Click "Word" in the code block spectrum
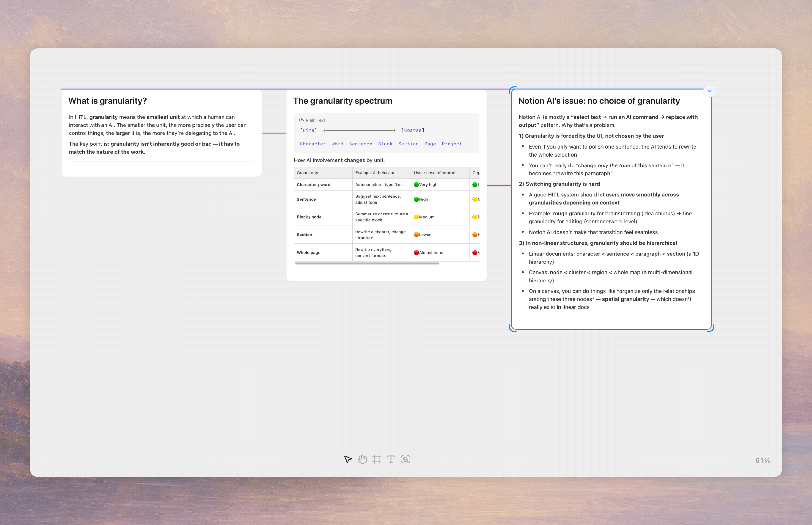 [x=337, y=144]
